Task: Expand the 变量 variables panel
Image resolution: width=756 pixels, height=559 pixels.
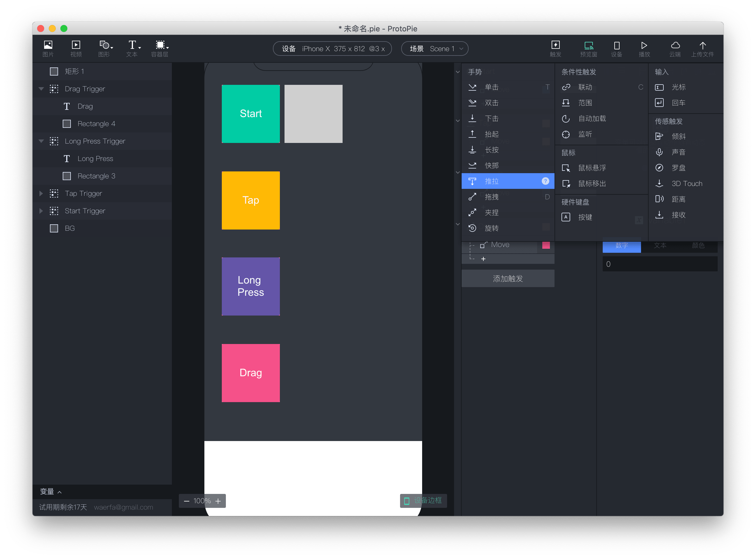Action: tap(51, 492)
